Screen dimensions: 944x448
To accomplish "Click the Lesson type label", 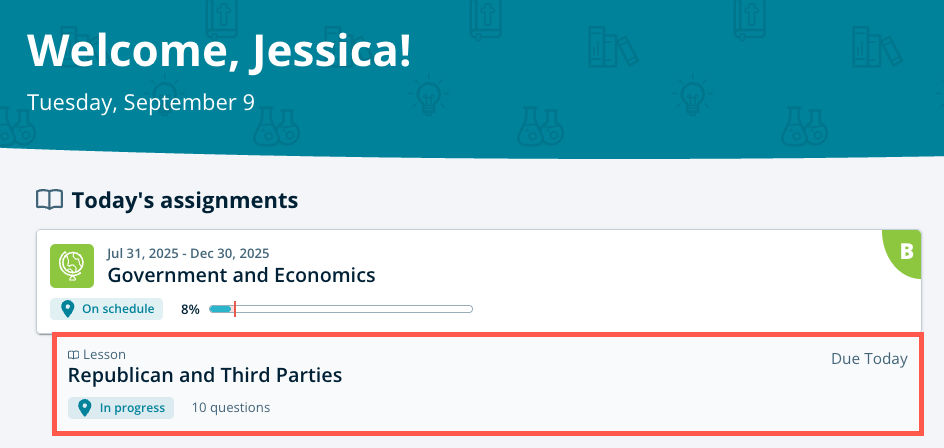I will pos(104,355).
